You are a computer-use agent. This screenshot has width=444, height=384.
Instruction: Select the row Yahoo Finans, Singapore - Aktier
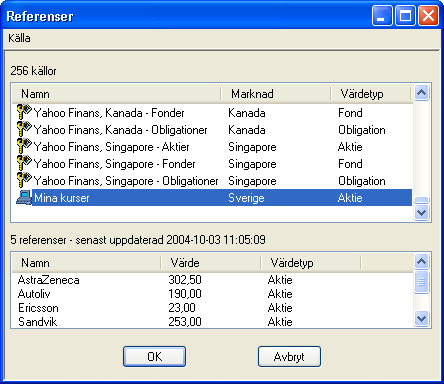pyautogui.click(x=212, y=147)
